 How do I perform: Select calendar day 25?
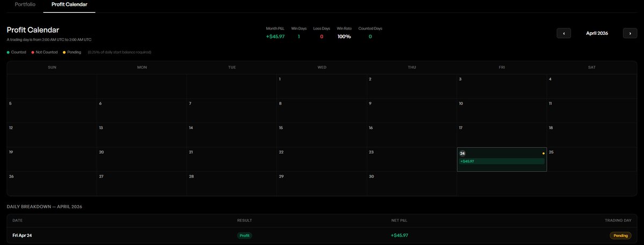(592, 159)
